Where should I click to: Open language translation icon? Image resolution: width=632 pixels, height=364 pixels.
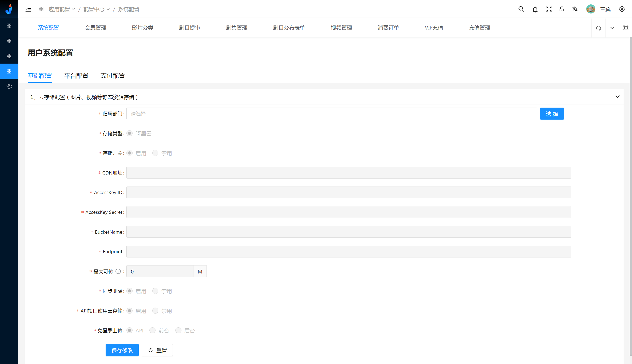point(575,9)
